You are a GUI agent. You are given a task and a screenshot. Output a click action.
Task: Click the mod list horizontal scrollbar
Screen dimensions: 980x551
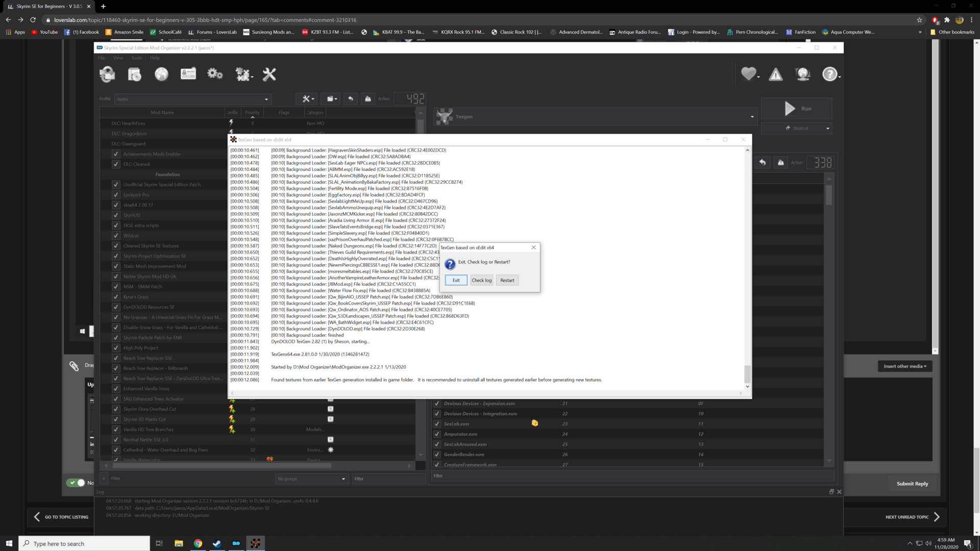[x=222, y=466]
